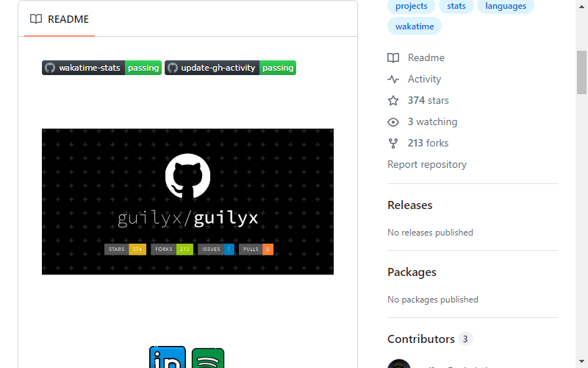
Task: Click the star icon beside 374 stars
Action: (393, 101)
